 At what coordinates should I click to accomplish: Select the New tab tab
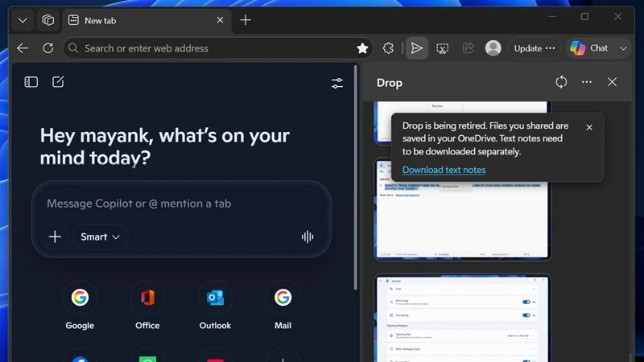[147, 20]
